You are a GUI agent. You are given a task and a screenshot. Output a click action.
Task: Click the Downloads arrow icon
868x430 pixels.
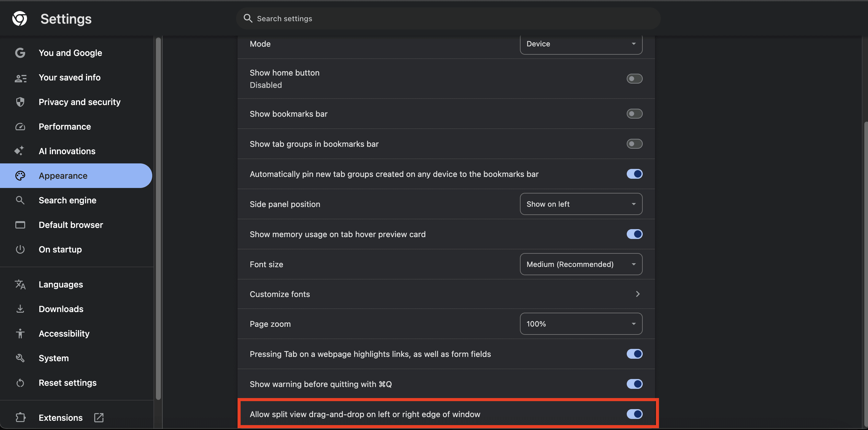tap(20, 309)
